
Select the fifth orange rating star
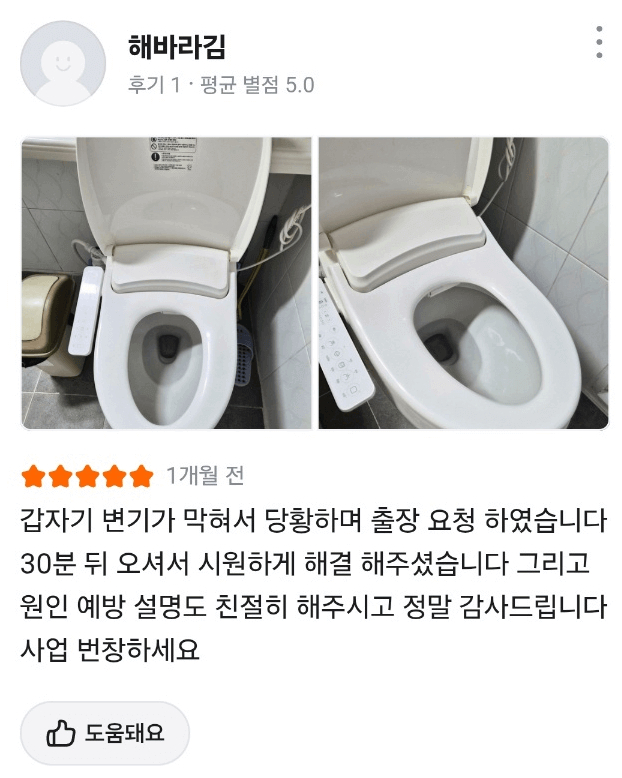point(141,476)
